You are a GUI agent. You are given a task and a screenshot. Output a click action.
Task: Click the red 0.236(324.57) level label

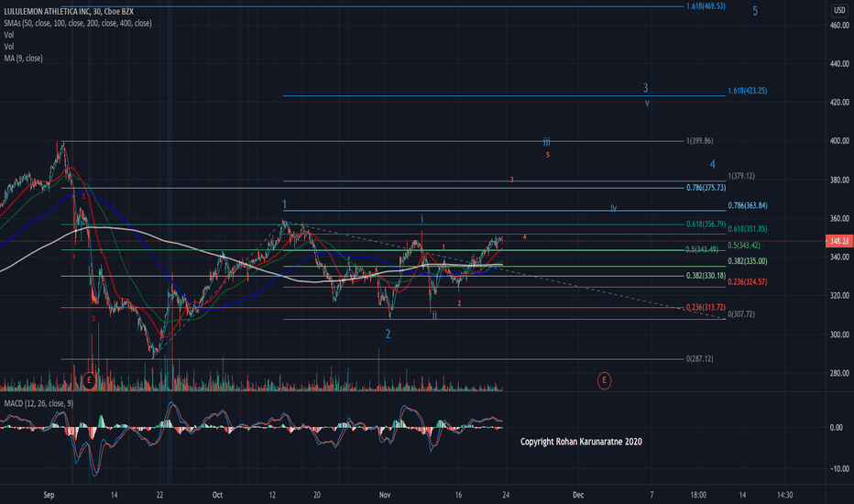coord(748,282)
